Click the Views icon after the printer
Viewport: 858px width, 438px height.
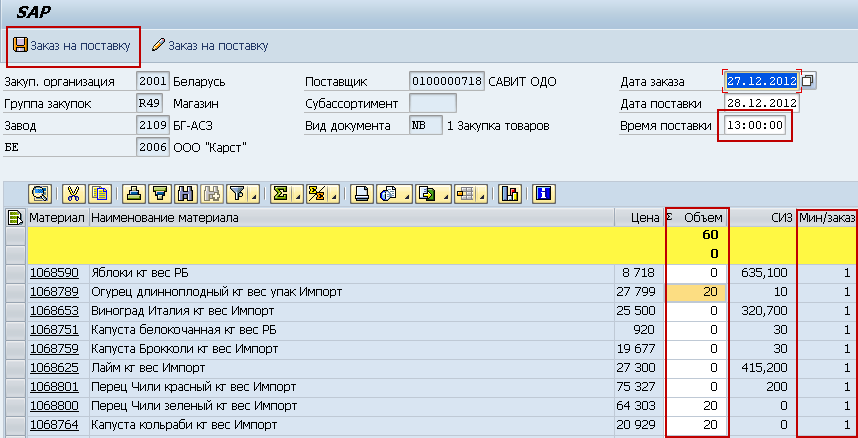[388, 193]
